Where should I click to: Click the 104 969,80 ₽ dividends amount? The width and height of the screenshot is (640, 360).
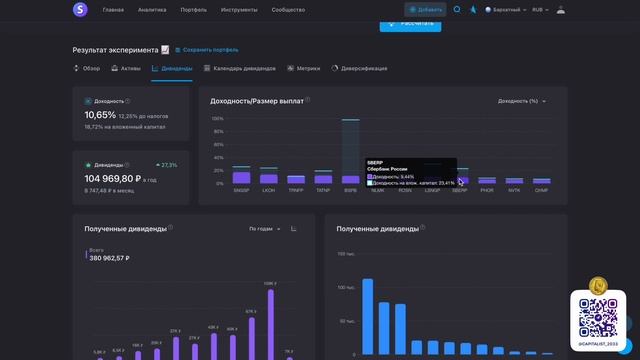(x=112, y=179)
